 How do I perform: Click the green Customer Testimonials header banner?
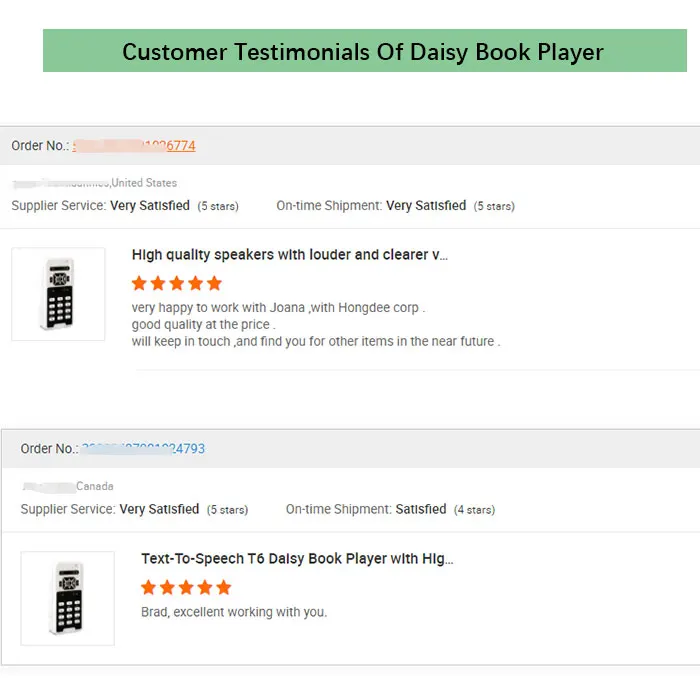(365, 50)
